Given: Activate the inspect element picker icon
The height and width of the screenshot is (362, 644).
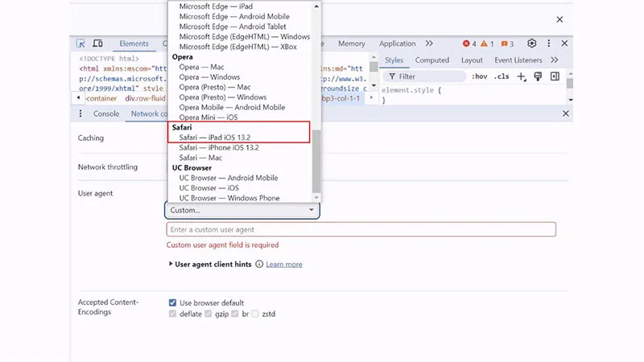Looking at the screenshot, I should (80, 43).
